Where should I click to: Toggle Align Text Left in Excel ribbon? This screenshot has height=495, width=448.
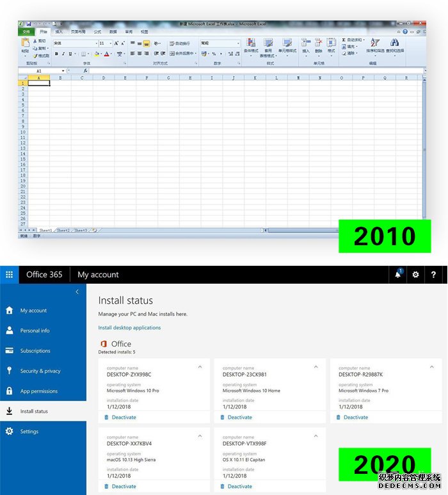[132, 54]
